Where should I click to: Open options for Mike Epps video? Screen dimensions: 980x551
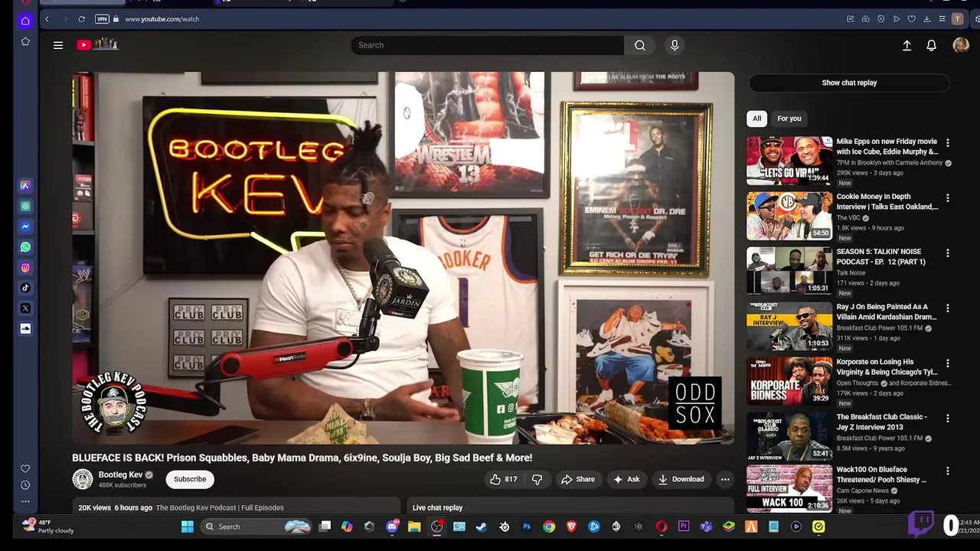948,143
